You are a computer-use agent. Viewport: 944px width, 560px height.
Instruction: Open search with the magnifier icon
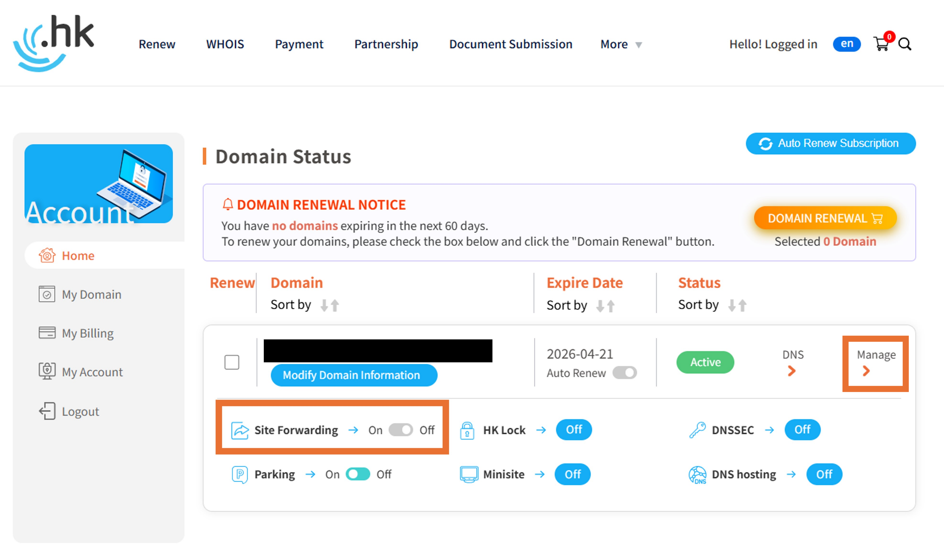pyautogui.click(x=905, y=44)
